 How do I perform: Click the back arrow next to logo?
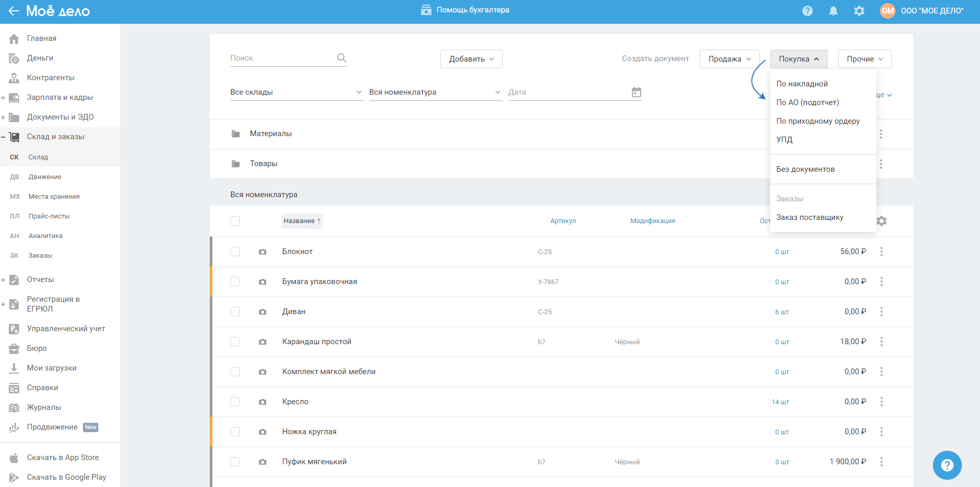(x=13, y=11)
